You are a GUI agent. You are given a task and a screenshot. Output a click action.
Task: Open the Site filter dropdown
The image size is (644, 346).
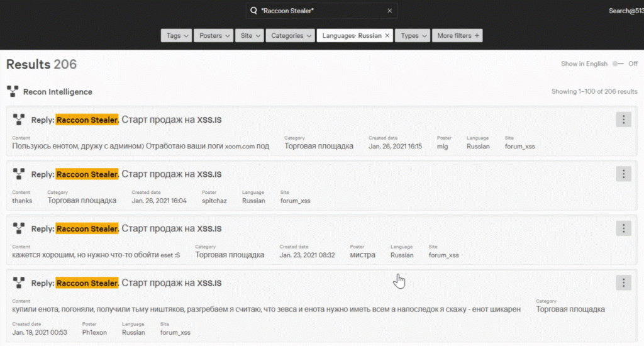(249, 36)
